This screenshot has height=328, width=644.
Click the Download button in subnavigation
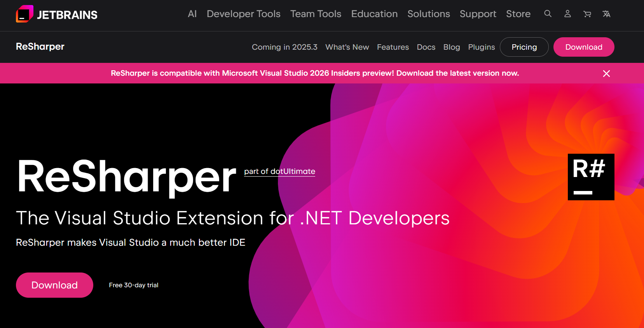pos(583,47)
